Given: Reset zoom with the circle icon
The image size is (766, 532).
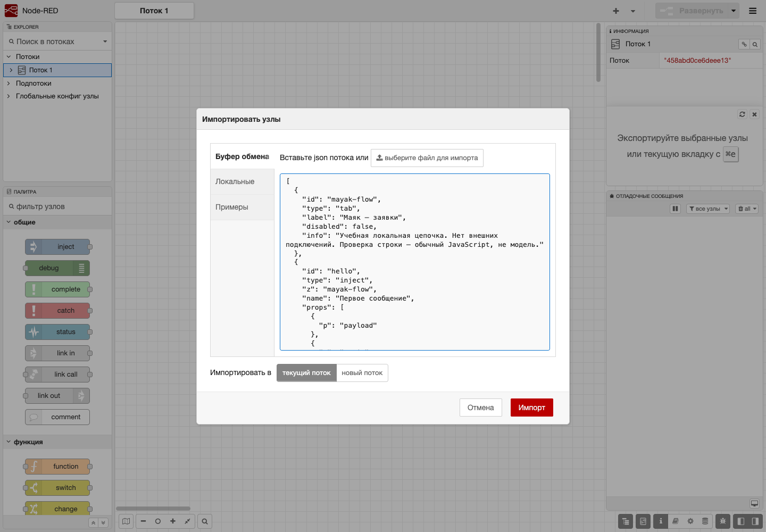Looking at the screenshot, I should coord(158,521).
